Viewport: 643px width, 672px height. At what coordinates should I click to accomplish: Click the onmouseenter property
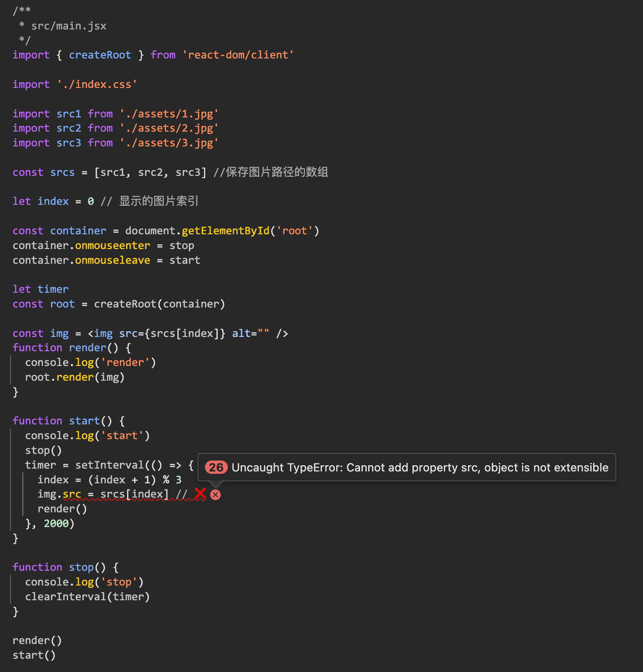(113, 246)
